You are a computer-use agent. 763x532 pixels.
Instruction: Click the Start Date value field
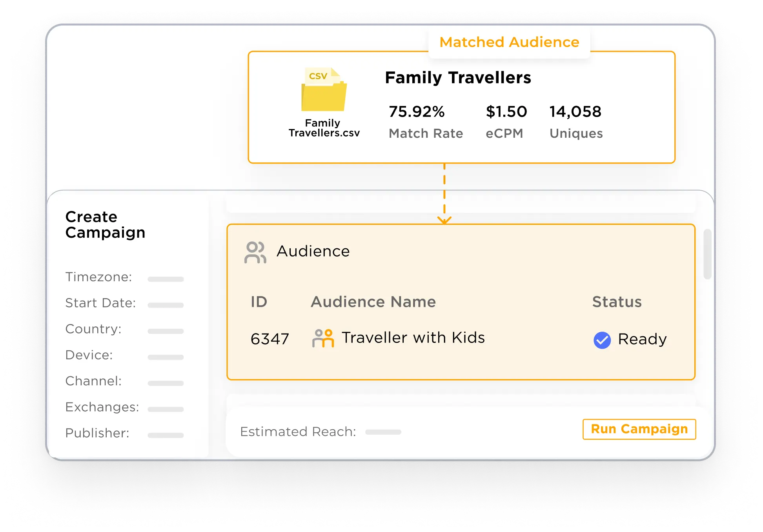[166, 305]
